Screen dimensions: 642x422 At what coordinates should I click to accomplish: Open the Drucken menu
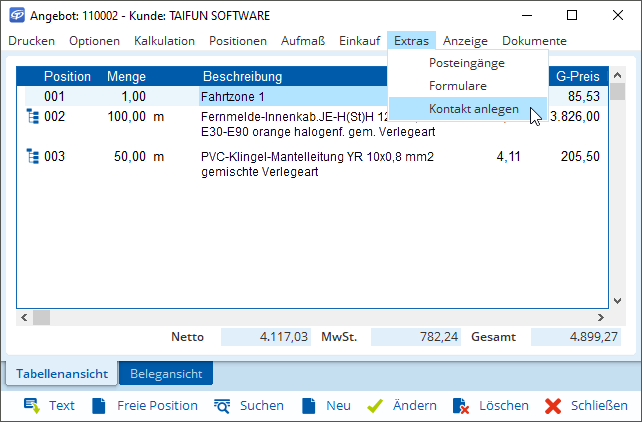click(x=32, y=41)
